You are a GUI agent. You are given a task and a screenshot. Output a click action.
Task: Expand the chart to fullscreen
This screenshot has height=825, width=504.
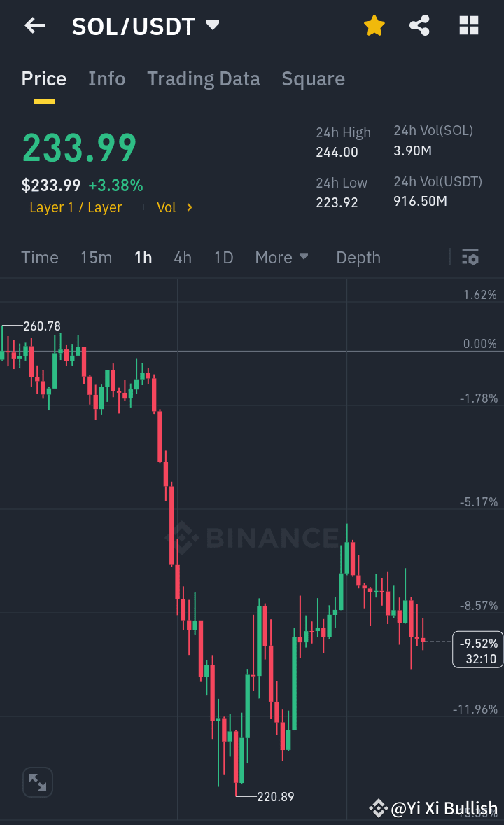(x=37, y=782)
